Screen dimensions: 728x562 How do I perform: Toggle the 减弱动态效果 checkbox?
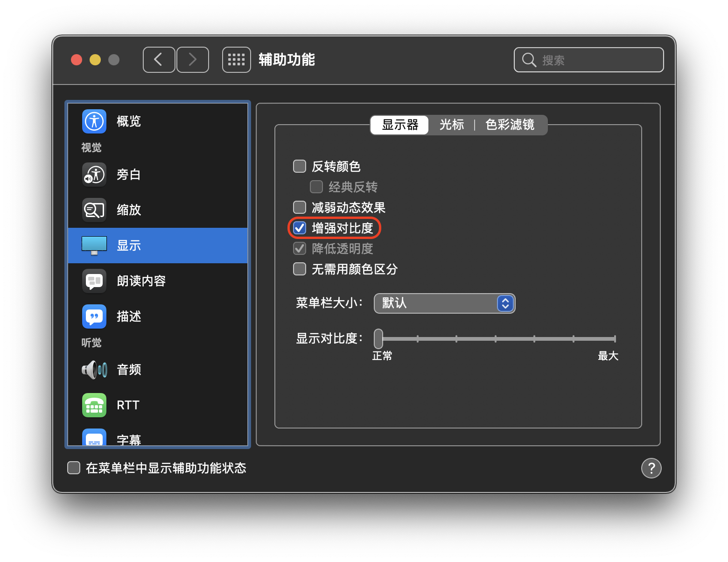(x=300, y=208)
